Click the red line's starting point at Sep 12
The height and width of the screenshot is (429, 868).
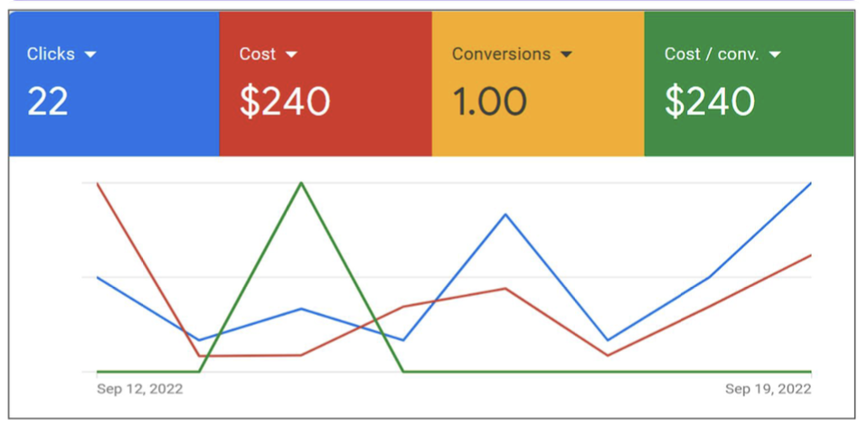pyautogui.click(x=98, y=185)
